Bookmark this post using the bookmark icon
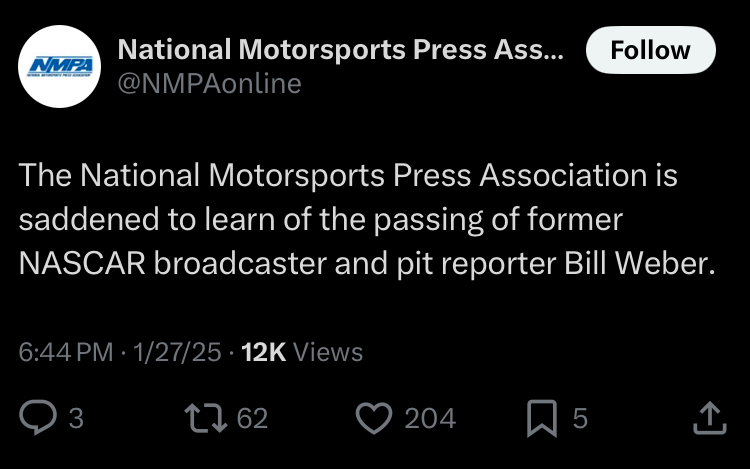 pos(541,417)
